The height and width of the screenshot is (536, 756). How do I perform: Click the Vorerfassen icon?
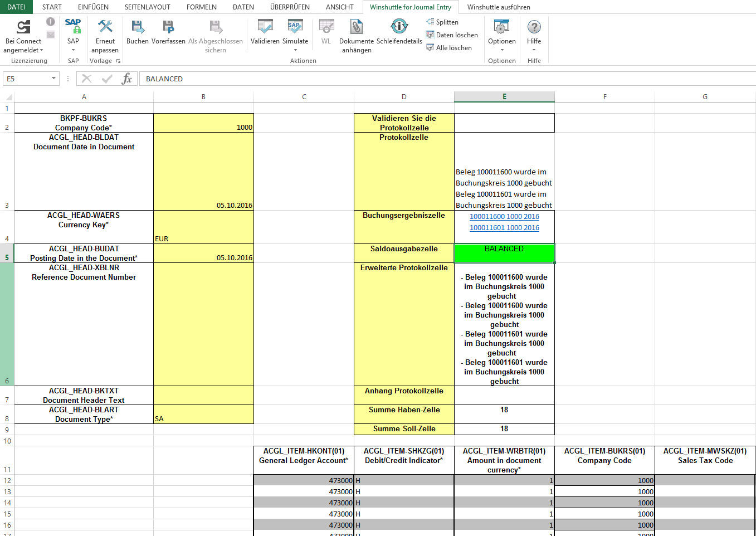point(168,26)
